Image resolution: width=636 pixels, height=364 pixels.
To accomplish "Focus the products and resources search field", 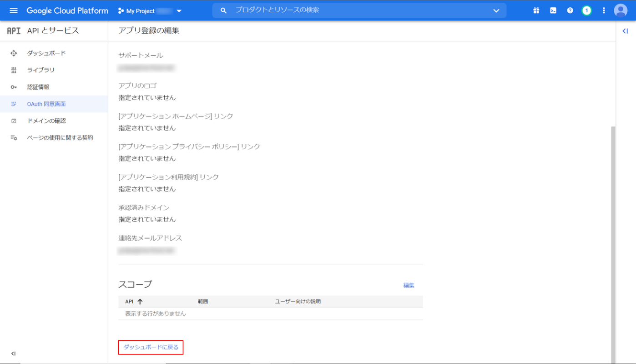I will point(359,10).
